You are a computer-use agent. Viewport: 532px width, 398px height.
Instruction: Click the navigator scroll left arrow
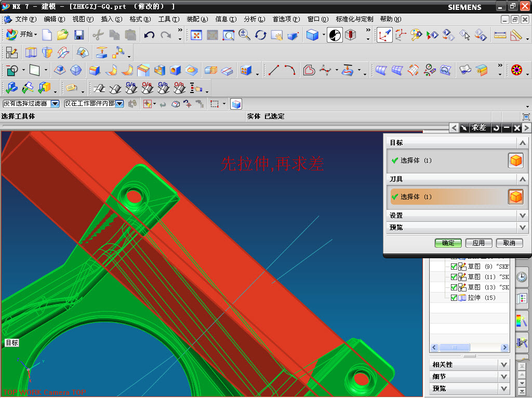(x=434, y=348)
